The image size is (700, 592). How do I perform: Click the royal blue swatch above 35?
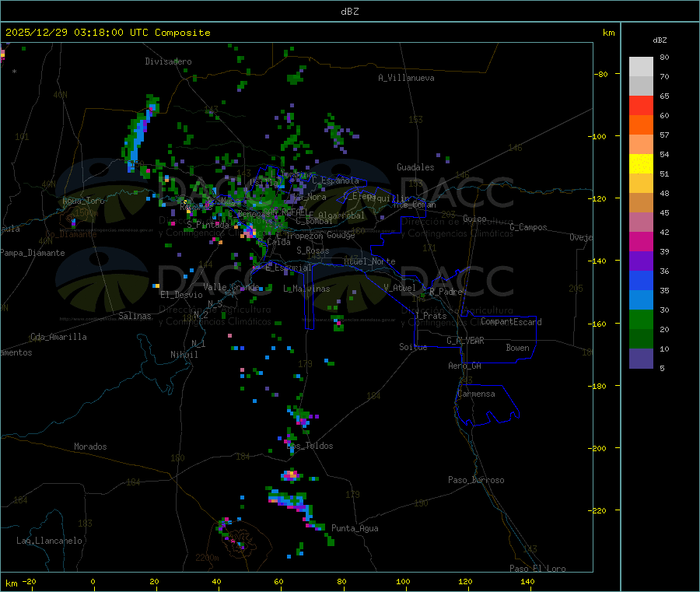click(641, 280)
